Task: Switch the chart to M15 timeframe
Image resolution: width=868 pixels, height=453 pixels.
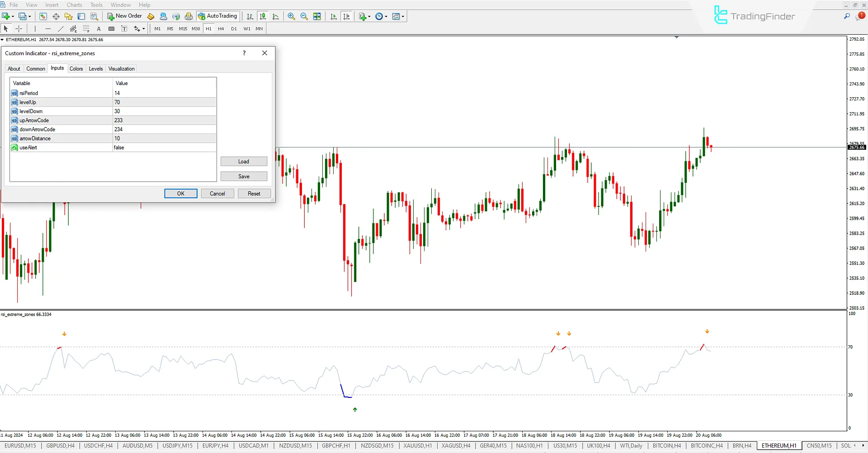Action: 183,28
